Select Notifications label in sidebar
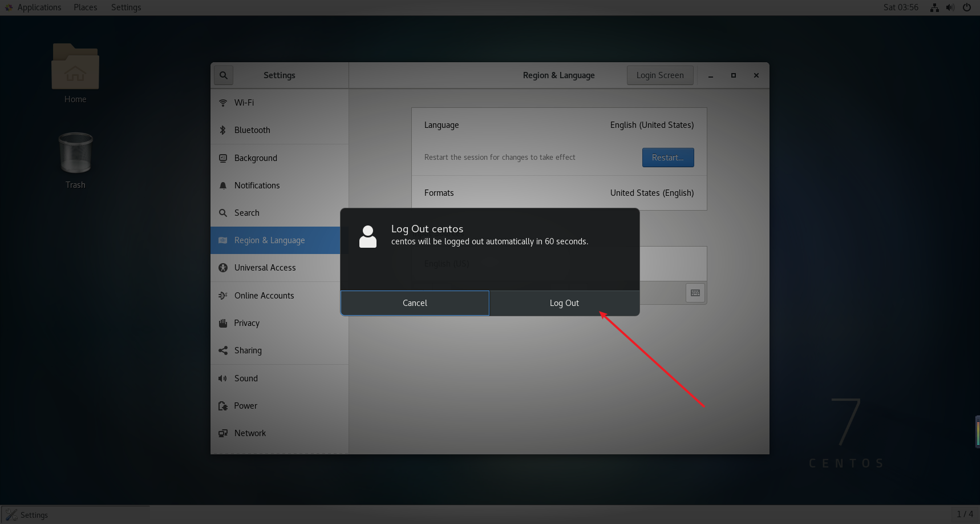Viewport: 980px width, 524px height. click(x=257, y=186)
